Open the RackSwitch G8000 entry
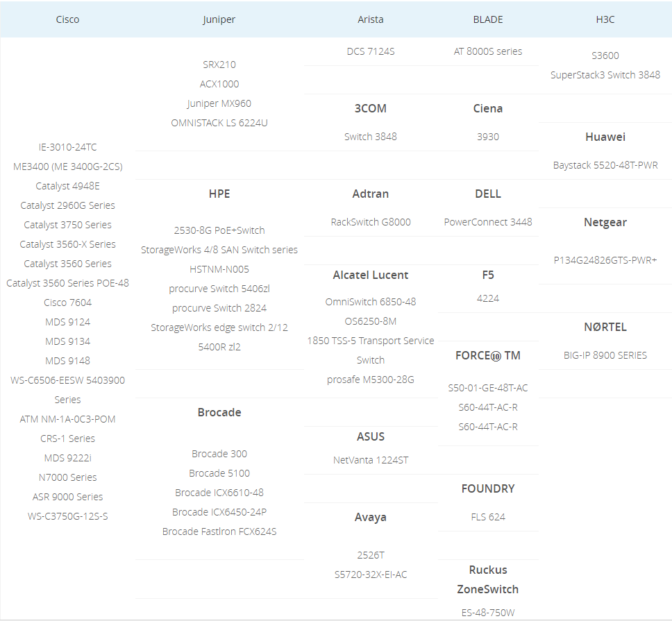 (370, 222)
